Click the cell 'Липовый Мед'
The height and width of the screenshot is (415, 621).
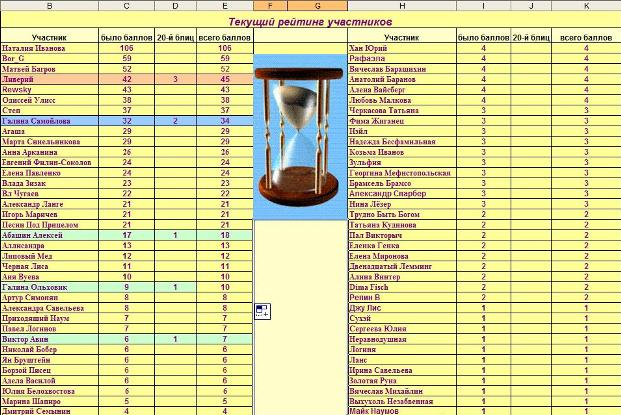click(x=50, y=256)
